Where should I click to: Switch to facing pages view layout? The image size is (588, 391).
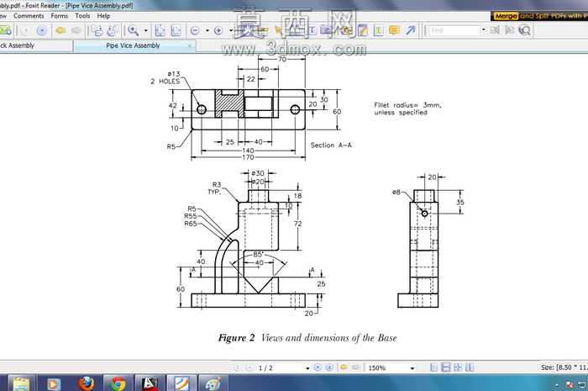470,367
